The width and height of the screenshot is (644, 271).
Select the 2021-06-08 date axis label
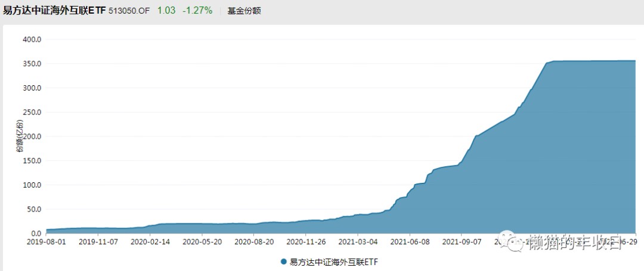click(410, 242)
